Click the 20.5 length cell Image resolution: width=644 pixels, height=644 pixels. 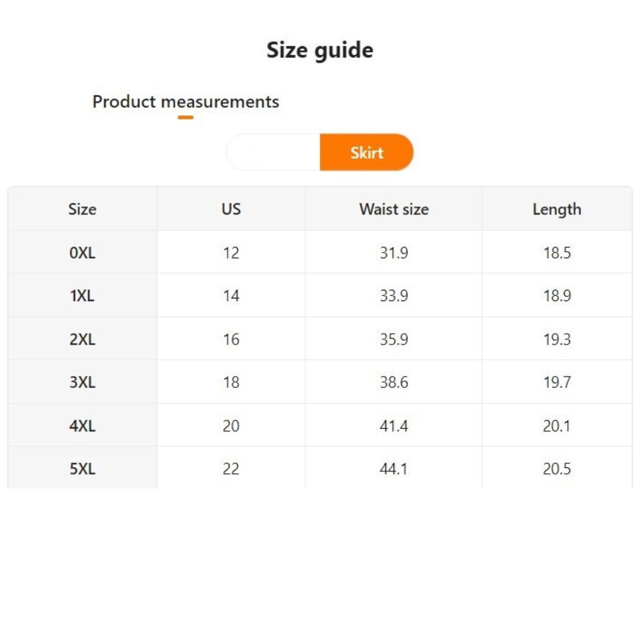(x=557, y=469)
